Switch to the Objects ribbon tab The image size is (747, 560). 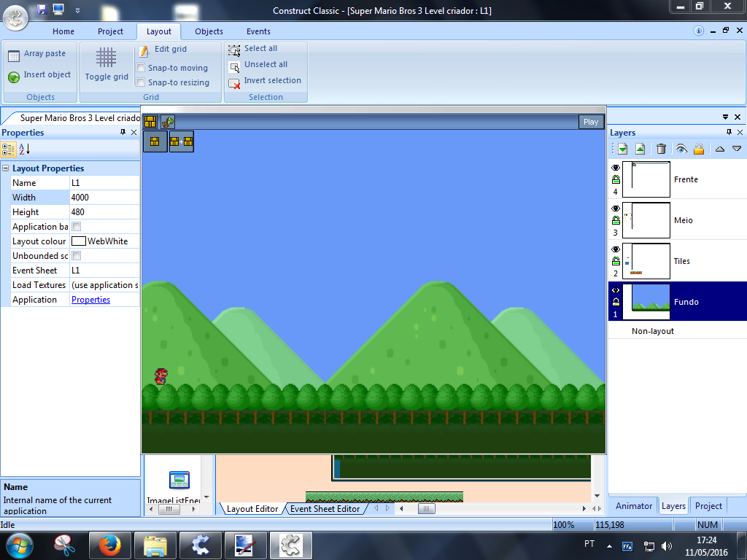pyautogui.click(x=209, y=31)
